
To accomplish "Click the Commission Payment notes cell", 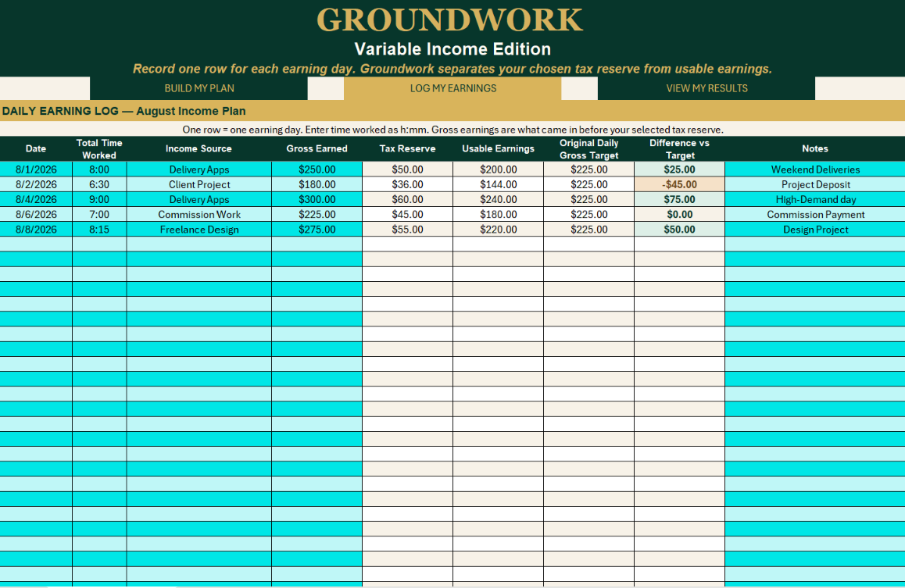I will click(815, 215).
